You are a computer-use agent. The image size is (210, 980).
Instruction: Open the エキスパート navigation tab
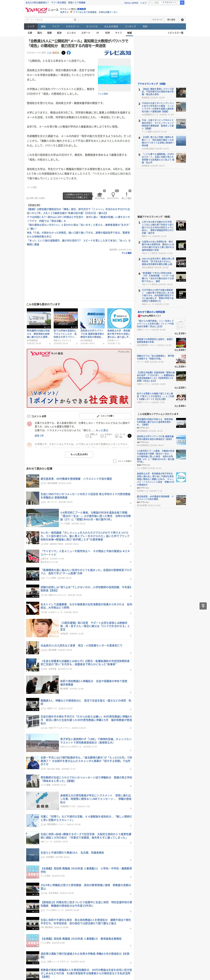(72, 27)
